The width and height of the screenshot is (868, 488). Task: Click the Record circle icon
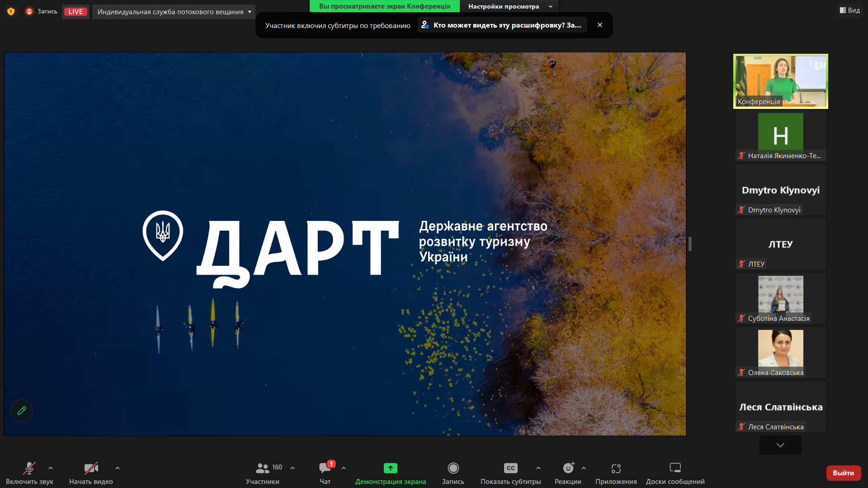tap(453, 468)
